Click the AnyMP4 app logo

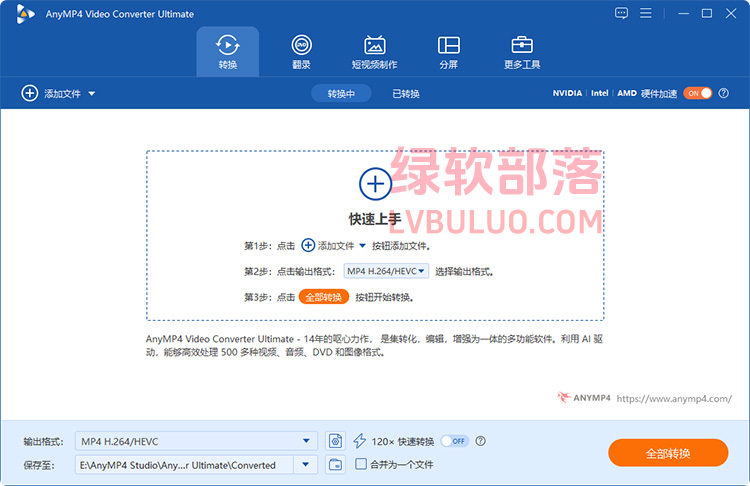tap(25, 14)
